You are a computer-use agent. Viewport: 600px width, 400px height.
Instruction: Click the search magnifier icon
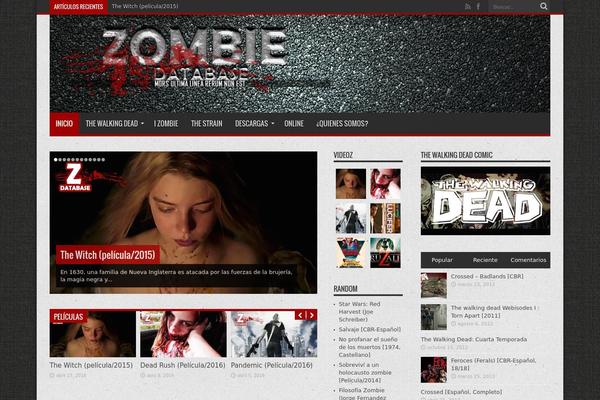point(544,6)
